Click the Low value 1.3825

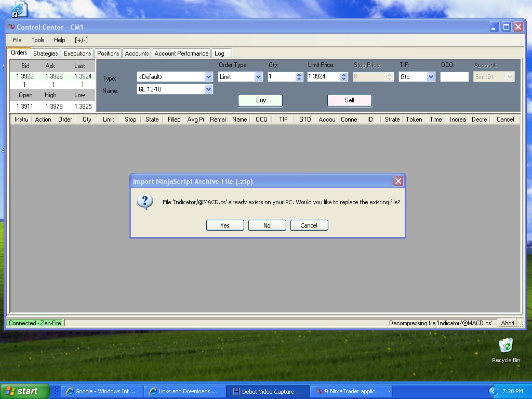click(83, 106)
